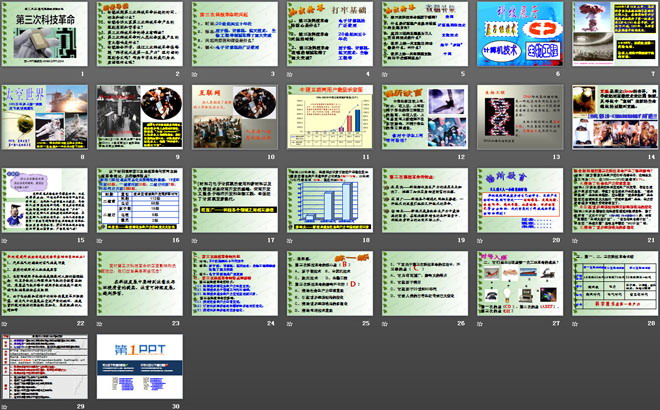
Task: Click the animation star icon under slide 23
Action: (x=99, y=324)
